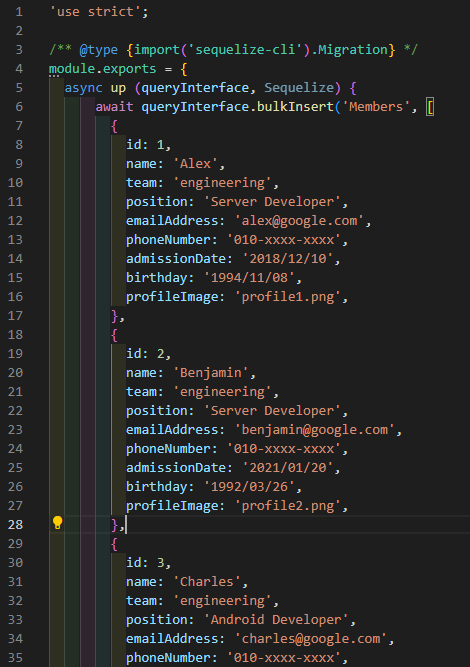Click the 'Android Developer' position string
470x667 pixels.
click(x=276, y=620)
